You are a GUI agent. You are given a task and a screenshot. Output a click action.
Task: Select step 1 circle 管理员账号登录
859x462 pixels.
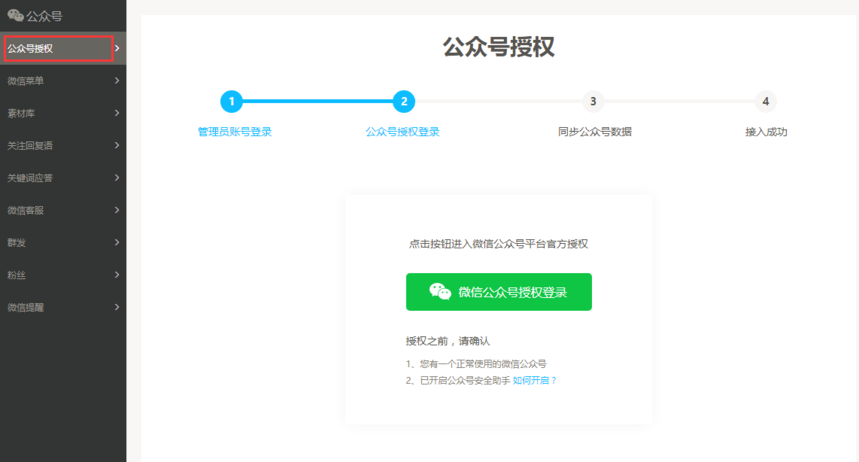pyautogui.click(x=232, y=101)
